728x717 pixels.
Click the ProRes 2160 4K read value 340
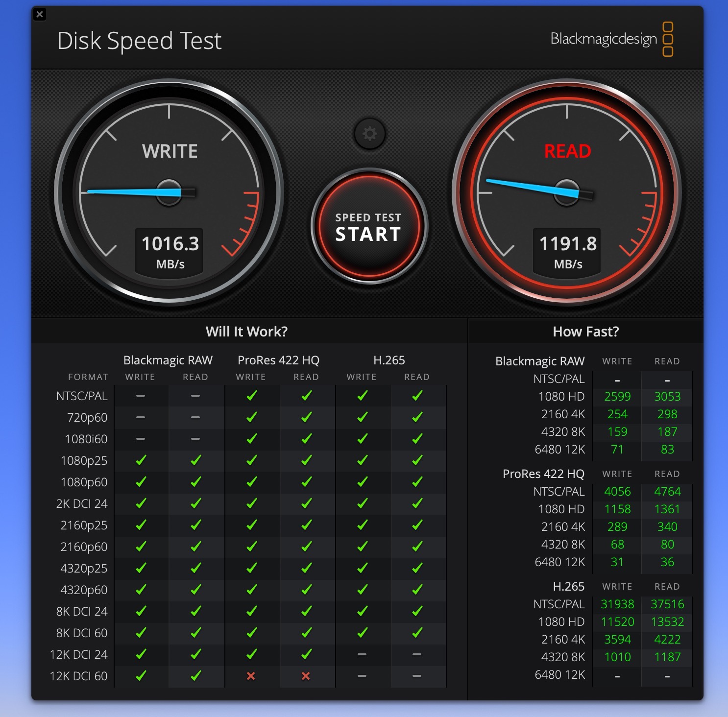[x=667, y=527]
